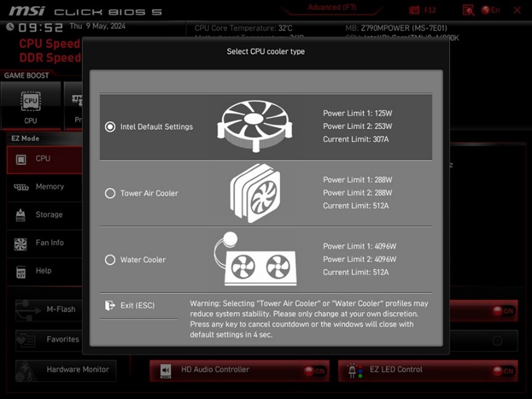This screenshot has width=532, height=399.
Task: Open the Storage section in the sidebar
Action: 44,215
